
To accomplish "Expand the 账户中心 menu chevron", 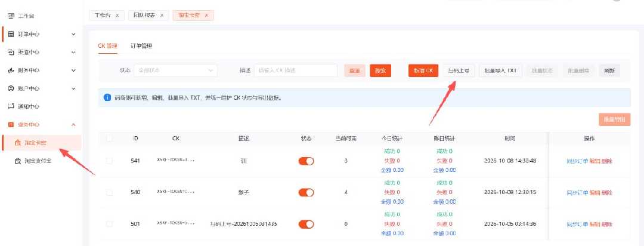I will [73, 88].
